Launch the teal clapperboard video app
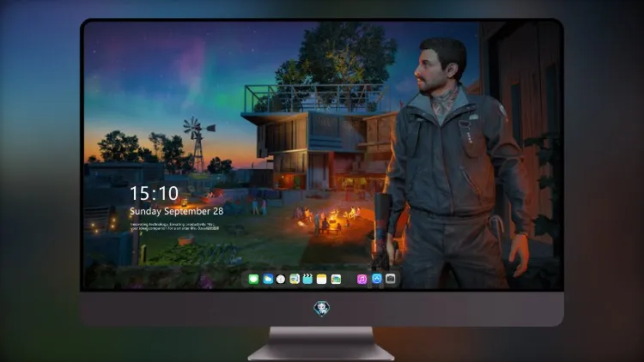The height and width of the screenshot is (362, 644). 307,280
